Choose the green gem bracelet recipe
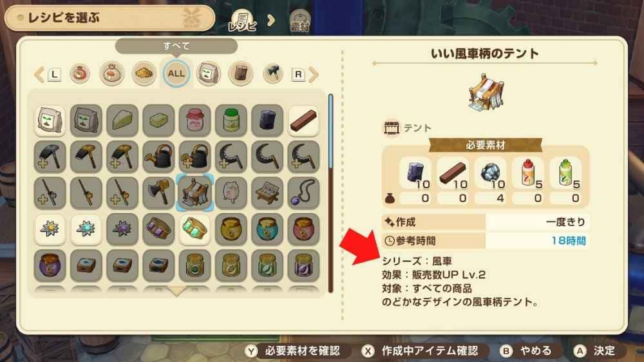The image size is (644, 362). tap(194, 229)
